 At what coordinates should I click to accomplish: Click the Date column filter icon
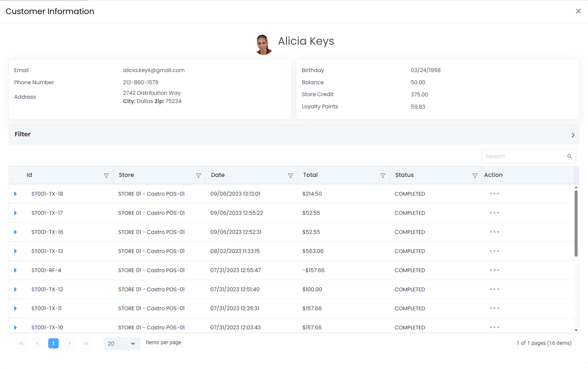click(x=290, y=176)
